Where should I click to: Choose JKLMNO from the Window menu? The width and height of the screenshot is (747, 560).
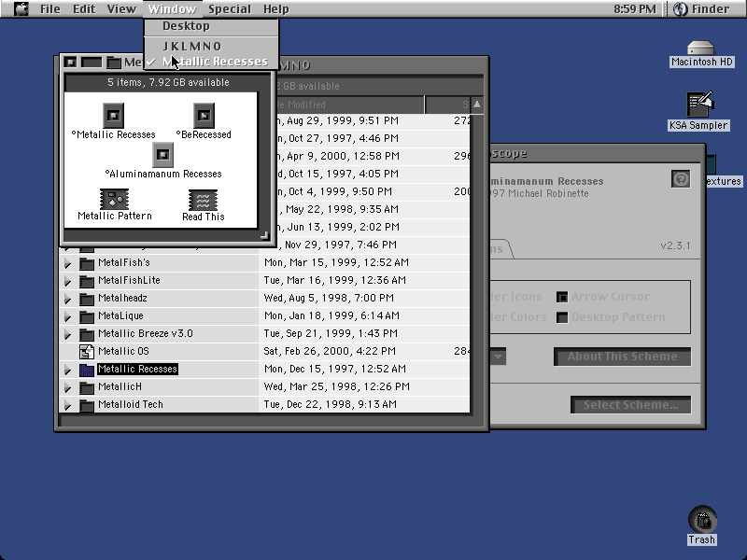click(x=212, y=46)
